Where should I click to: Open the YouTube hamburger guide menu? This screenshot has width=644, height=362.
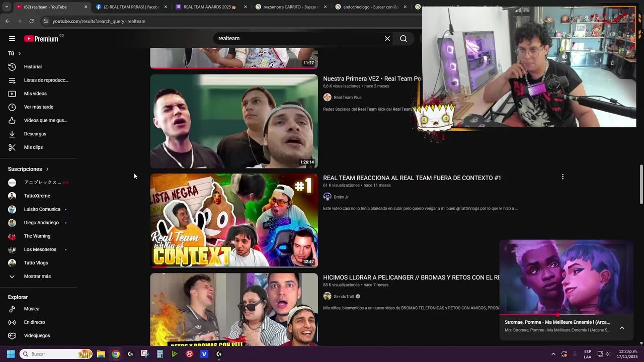pyautogui.click(x=12, y=38)
